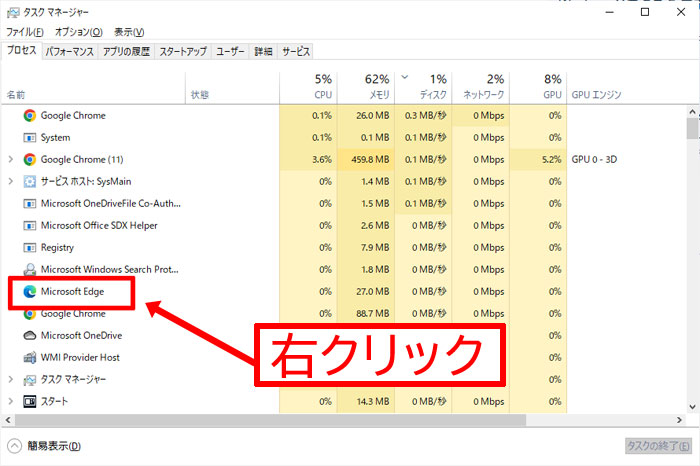Open the スタートアップ tab
700x466 pixels.
183,50
